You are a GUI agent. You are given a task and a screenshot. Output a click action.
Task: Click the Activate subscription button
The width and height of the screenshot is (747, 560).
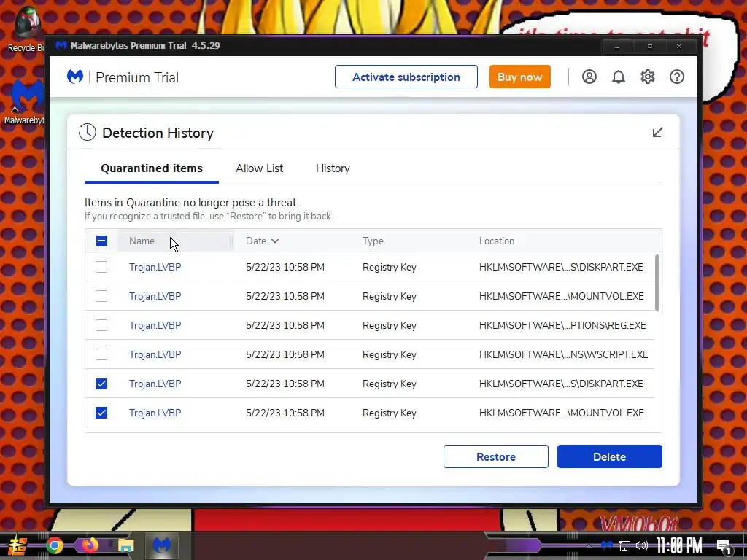(406, 77)
